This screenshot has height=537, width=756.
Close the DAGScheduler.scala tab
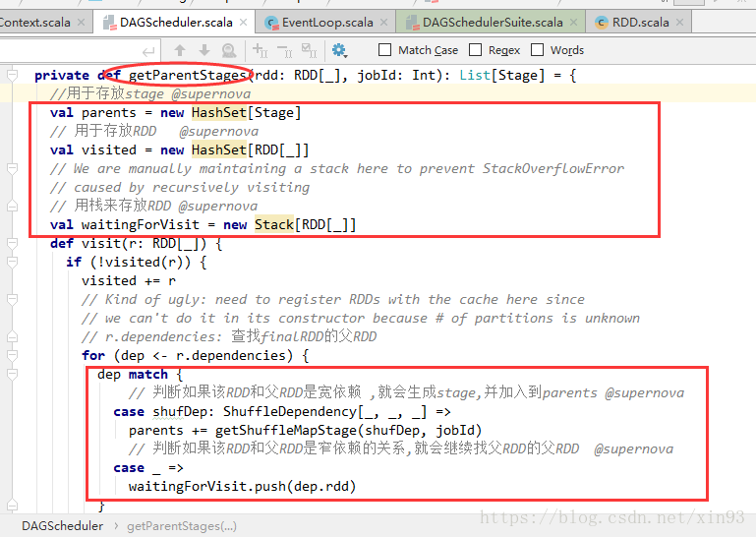coord(244,23)
